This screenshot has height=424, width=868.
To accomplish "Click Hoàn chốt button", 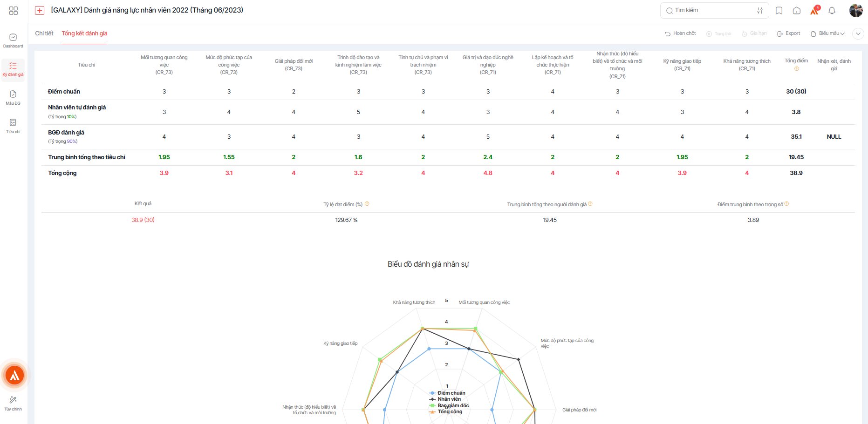I will [680, 34].
